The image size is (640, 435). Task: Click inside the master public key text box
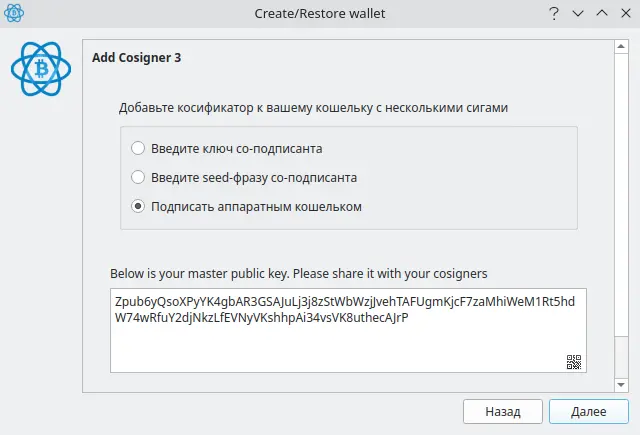click(x=348, y=331)
